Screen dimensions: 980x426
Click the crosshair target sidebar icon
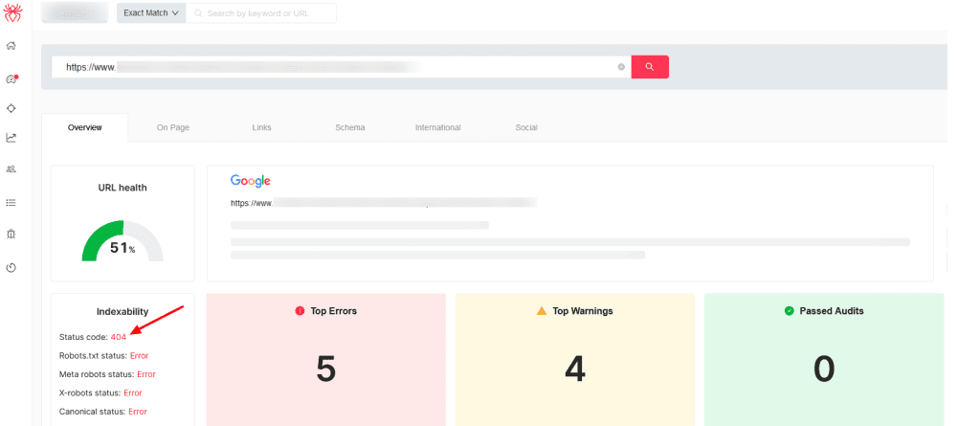11,108
